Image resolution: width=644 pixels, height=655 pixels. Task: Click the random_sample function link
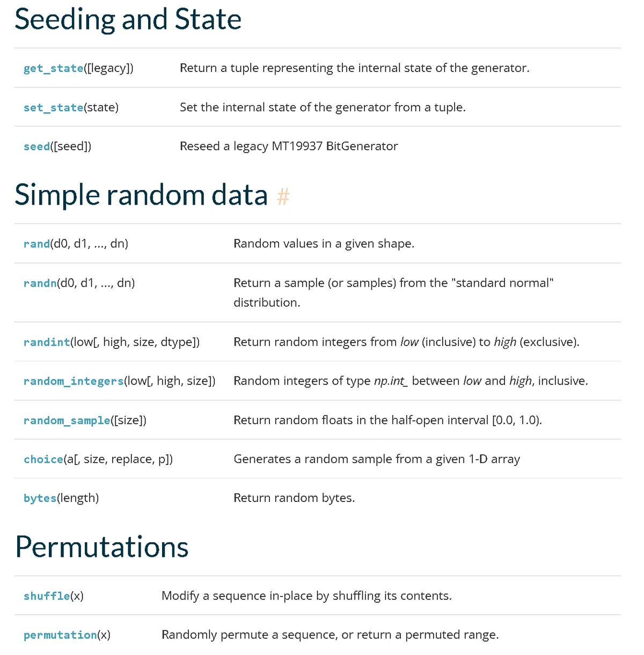tap(67, 420)
